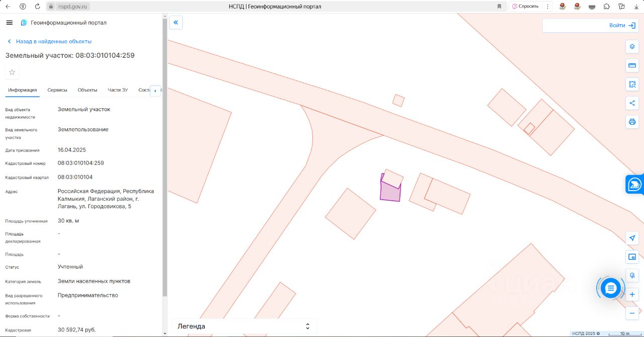The width and height of the screenshot is (644, 337).
Task: Switch to the Объекты tab
Action: pyautogui.click(x=88, y=90)
